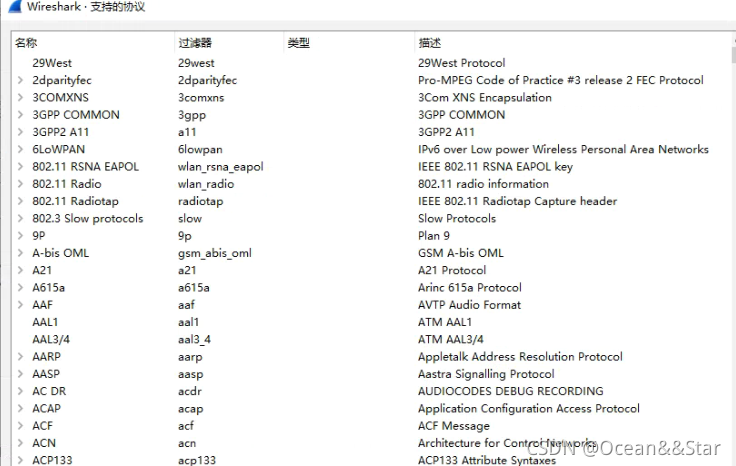
Task: Expand the A21 protocol row
Action: (20, 270)
